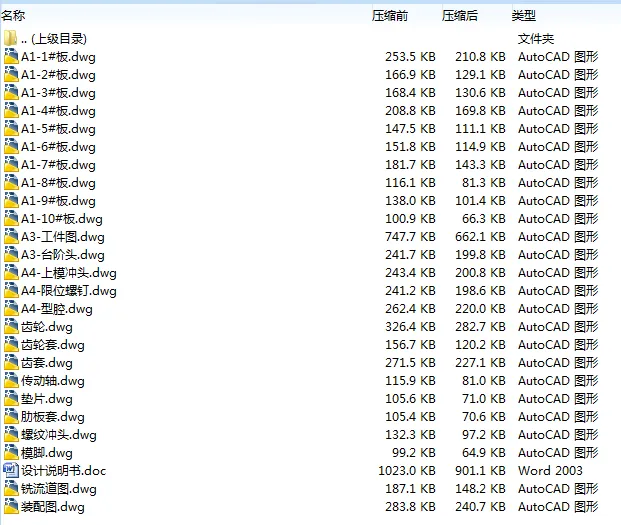
Task: Click the 187.1 KB size value
Action: (x=410, y=489)
